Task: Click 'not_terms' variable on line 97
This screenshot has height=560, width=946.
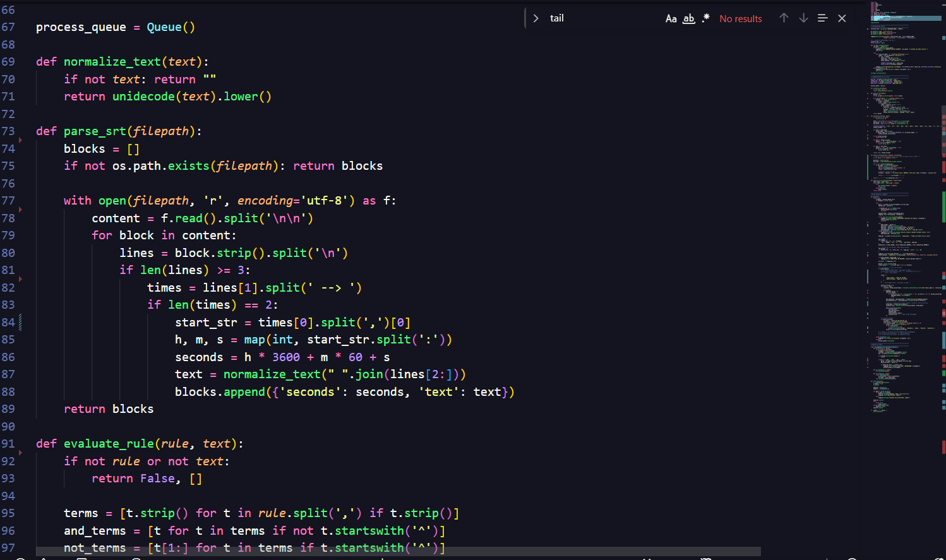Action: tap(95, 548)
